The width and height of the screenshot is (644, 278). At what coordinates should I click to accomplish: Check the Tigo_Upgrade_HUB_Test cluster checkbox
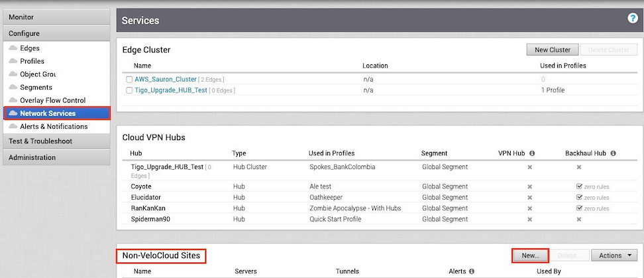coord(130,90)
